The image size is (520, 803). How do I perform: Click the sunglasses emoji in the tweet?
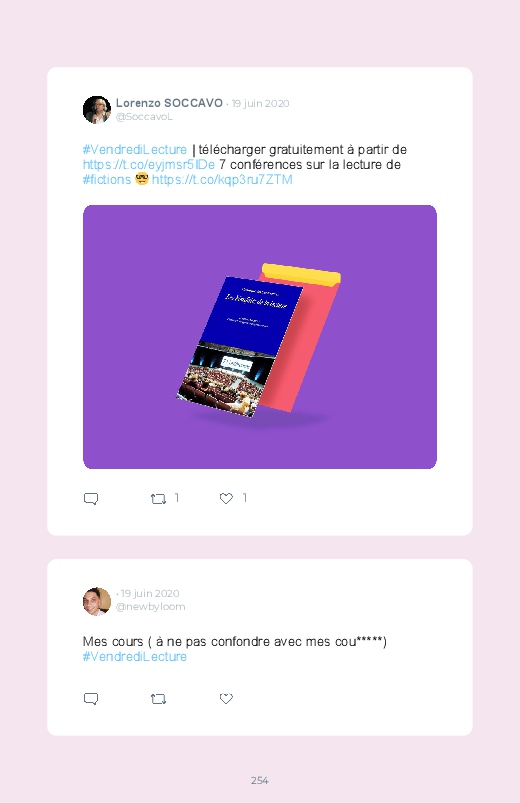click(141, 179)
